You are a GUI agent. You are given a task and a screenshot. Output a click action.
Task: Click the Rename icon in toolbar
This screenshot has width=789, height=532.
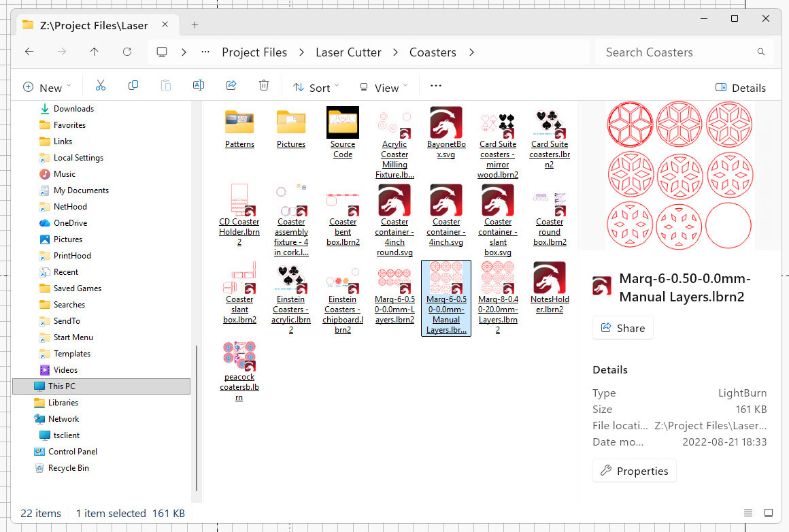tap(199, 86)
